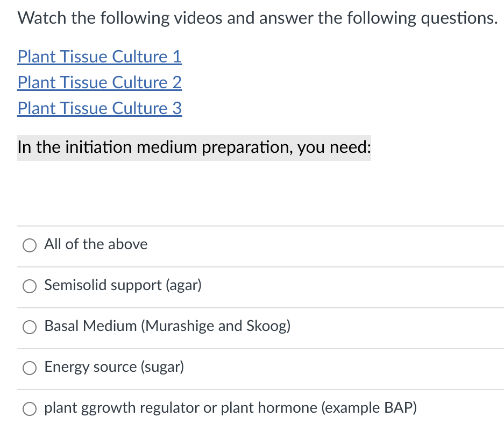Open the Plant Tissue Culture 2 video link
The image size is (504, 438).
point(100,82)
